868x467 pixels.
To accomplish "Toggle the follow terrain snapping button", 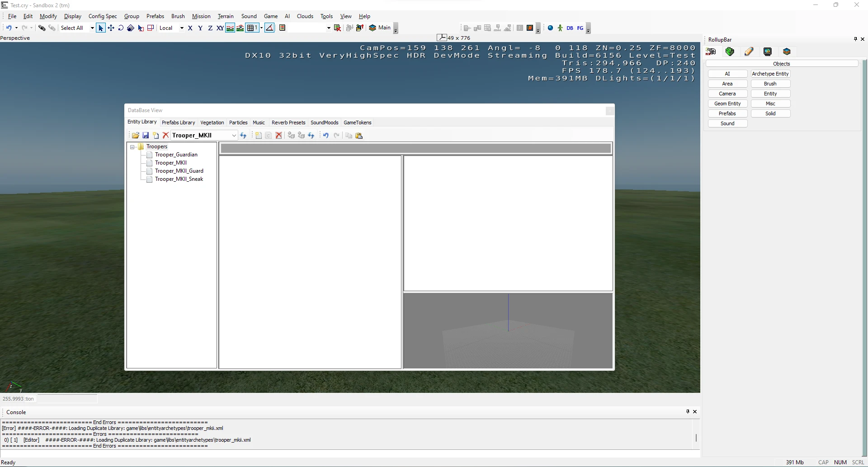I will [x=230, y=28].
